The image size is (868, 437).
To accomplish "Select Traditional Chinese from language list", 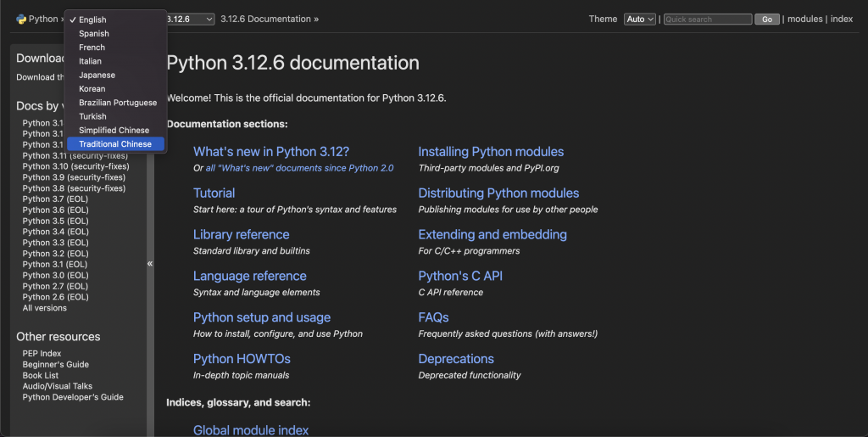I will (x=115, y=144).
